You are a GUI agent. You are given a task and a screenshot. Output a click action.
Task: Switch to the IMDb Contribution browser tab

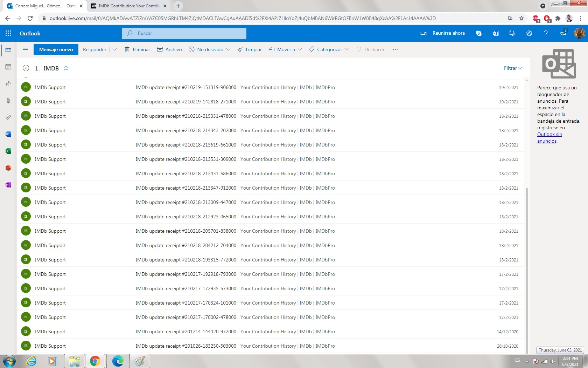(128, 6)
